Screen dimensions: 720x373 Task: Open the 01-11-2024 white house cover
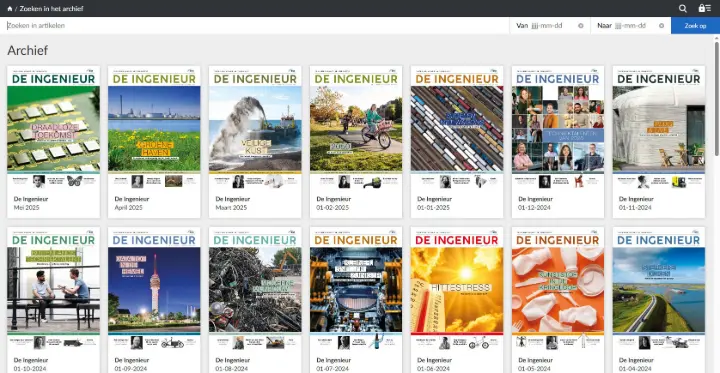659,127
